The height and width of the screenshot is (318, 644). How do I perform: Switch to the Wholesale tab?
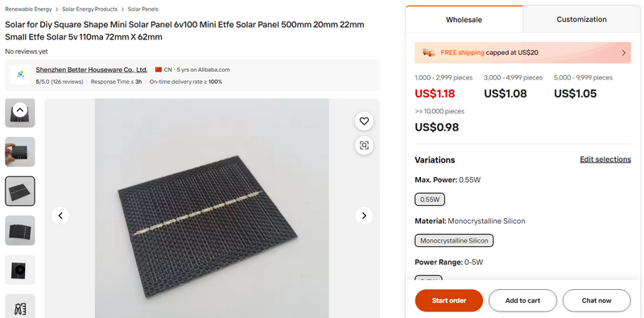pyautogui.click(x=464, y=19)
